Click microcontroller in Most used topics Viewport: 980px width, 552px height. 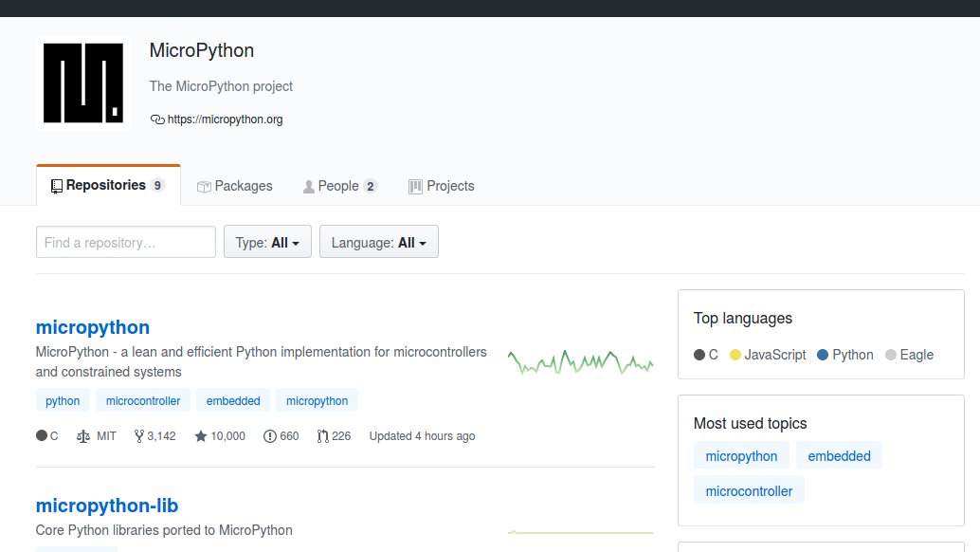[x=749, y=490]
